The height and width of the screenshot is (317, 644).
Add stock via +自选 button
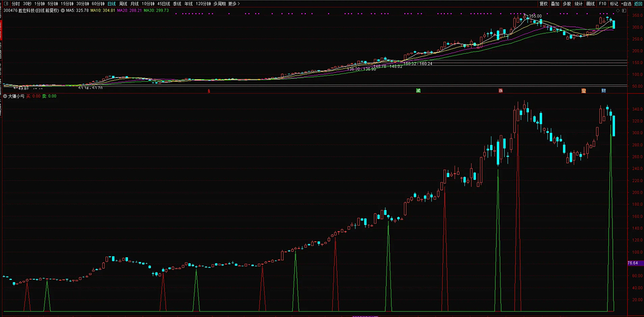[627, 3]
